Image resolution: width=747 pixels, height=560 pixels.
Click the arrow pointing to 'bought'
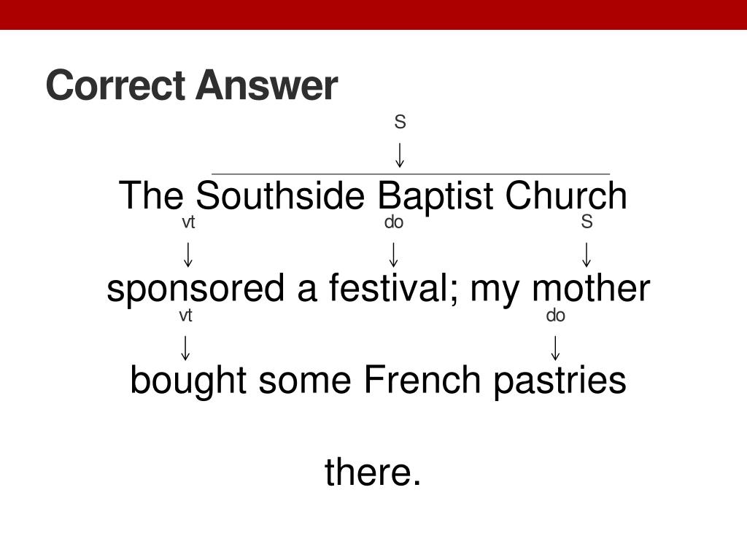coord(185,348)
